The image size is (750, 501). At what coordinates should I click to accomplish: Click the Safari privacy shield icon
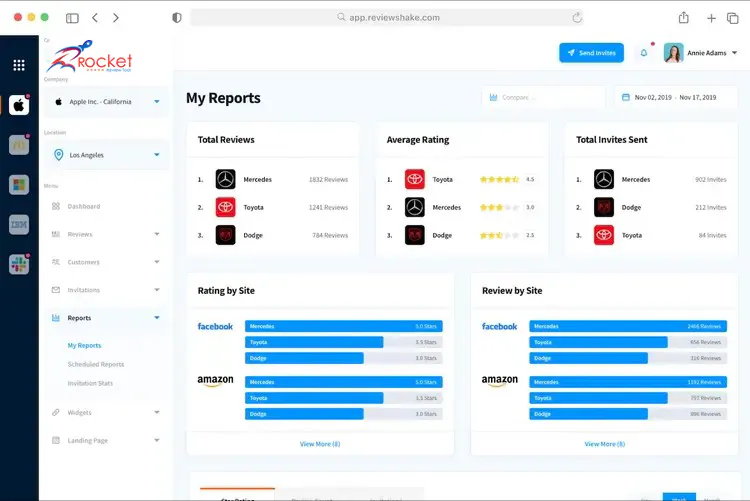tap(177, 18)
